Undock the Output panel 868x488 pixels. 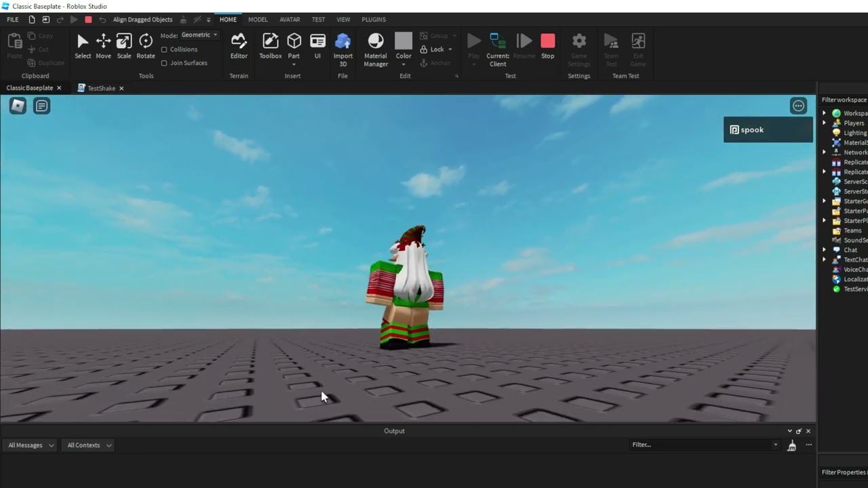[x=799, y=431]
